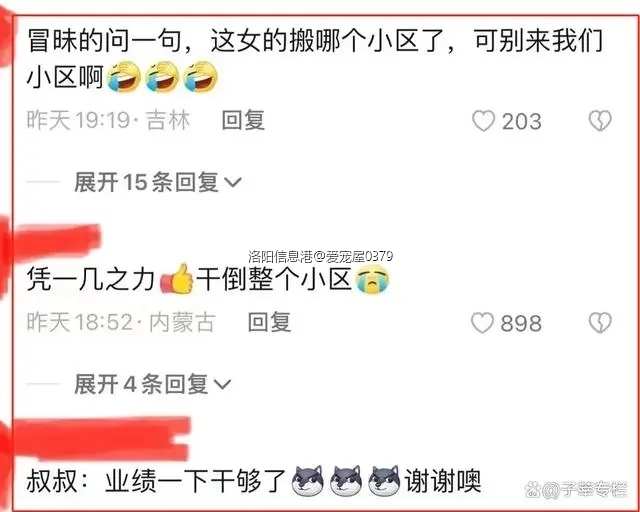Click chevron next to 展开15条回复
Image resolution: width=640 pixels, height=512 pixels.
pos(233,183)
